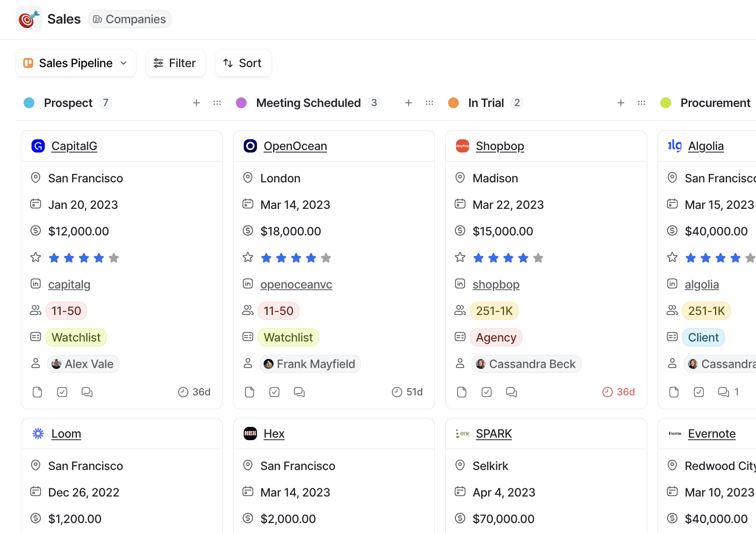Open the Sort options
The height and width of the screenshot is (533, 756).
point(243,63)
